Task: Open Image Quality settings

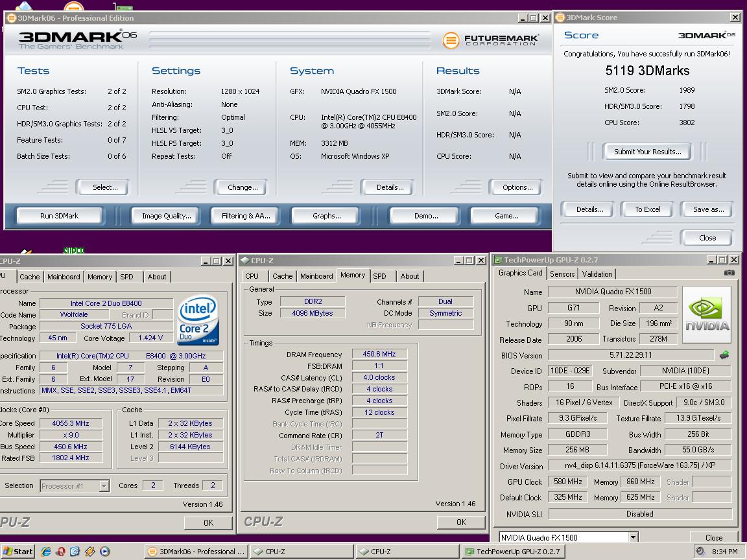Action: pyautogui.click(x=166, y=216)
